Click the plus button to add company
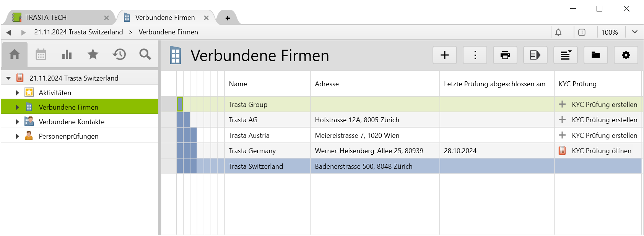Image resolution: width=644 pixels, height=236 pixels. (445, 55)
